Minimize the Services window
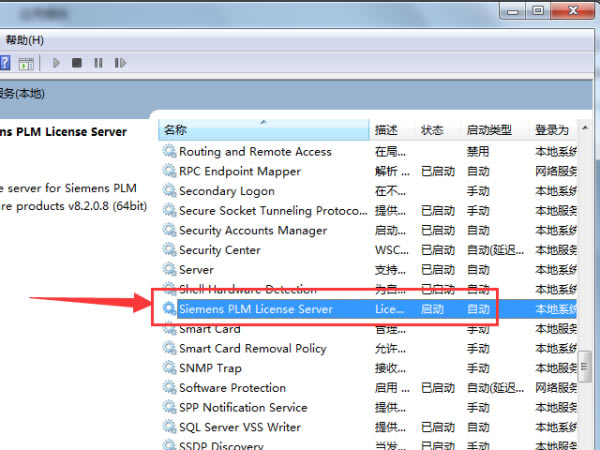Image resolution: width=600 pixels, height=450 pixels. 513,11
